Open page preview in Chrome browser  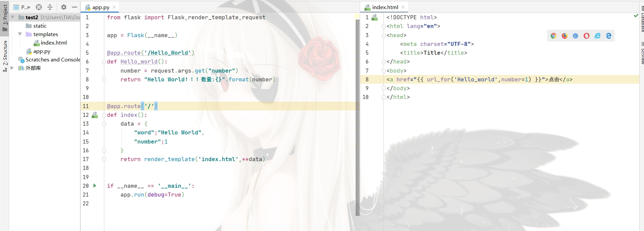pyautogui.click(x=553, y=36)
